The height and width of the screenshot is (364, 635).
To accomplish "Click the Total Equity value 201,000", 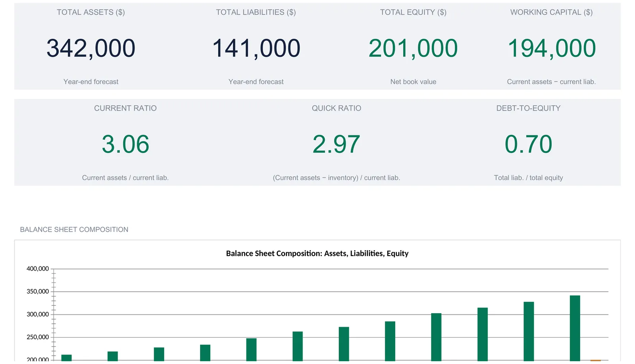I will pyautogui.click(x=413, y=48).
